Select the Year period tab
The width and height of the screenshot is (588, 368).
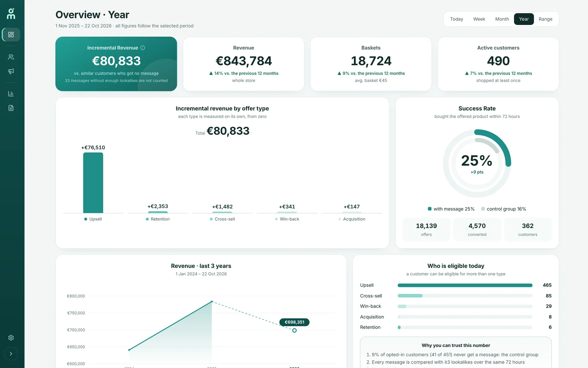(x=524, y=19)
